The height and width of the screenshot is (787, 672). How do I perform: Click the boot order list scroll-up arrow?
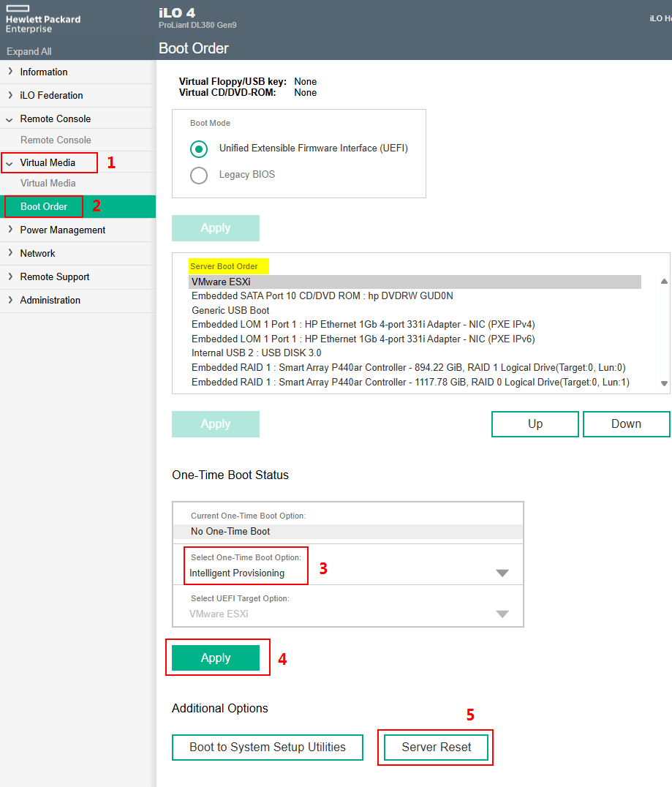pos(664,282)
